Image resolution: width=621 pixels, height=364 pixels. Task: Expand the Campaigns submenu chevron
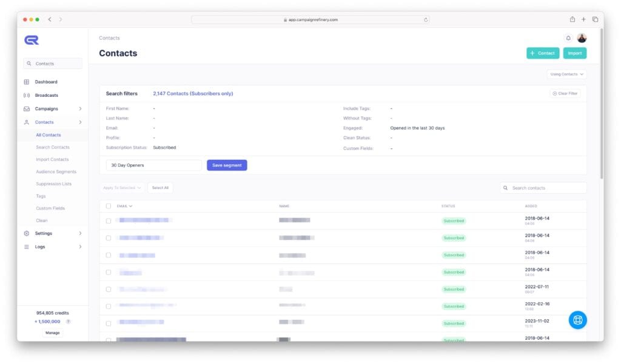81,109
